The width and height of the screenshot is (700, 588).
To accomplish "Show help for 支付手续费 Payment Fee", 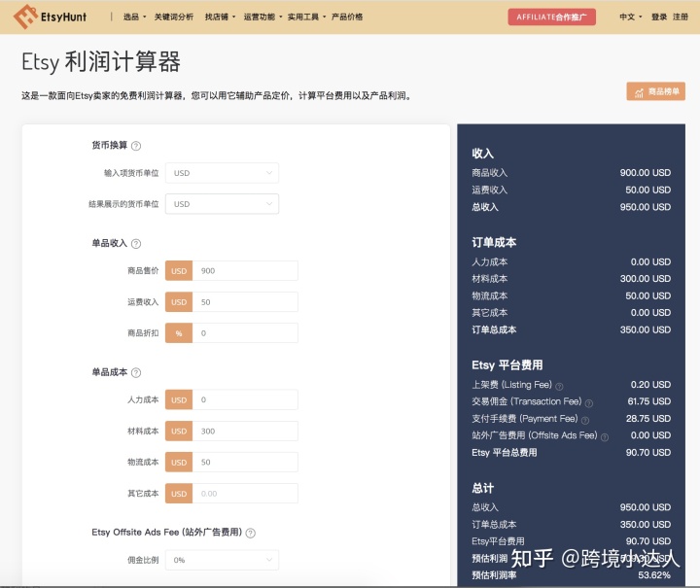I will point(585,420).
